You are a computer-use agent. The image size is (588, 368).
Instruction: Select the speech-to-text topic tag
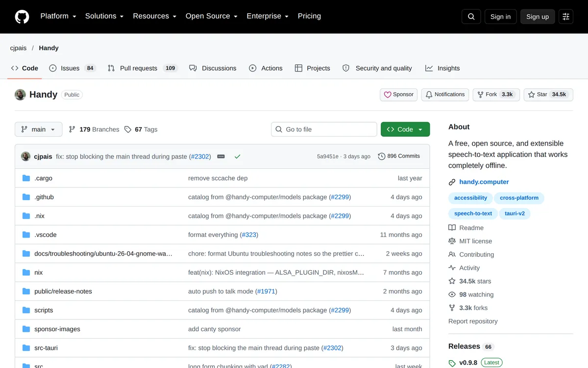pos(473,213)
